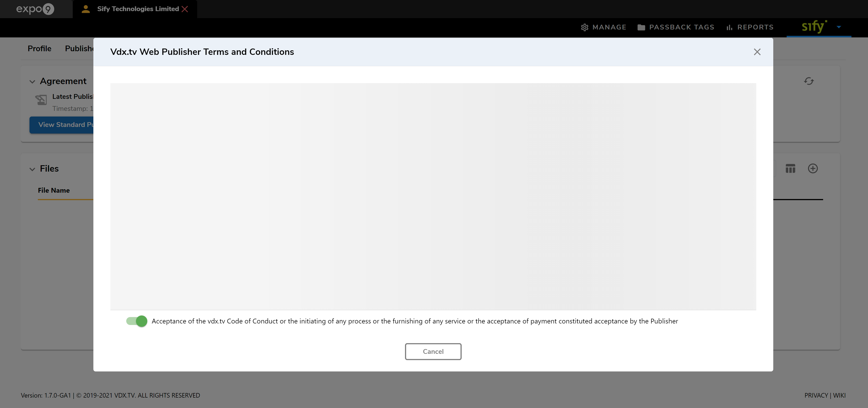Image resolution: width=868 pixels, height=408 pixels.
Task: Select the Sify Technologies Limited tab
Action: coord(138,9)
